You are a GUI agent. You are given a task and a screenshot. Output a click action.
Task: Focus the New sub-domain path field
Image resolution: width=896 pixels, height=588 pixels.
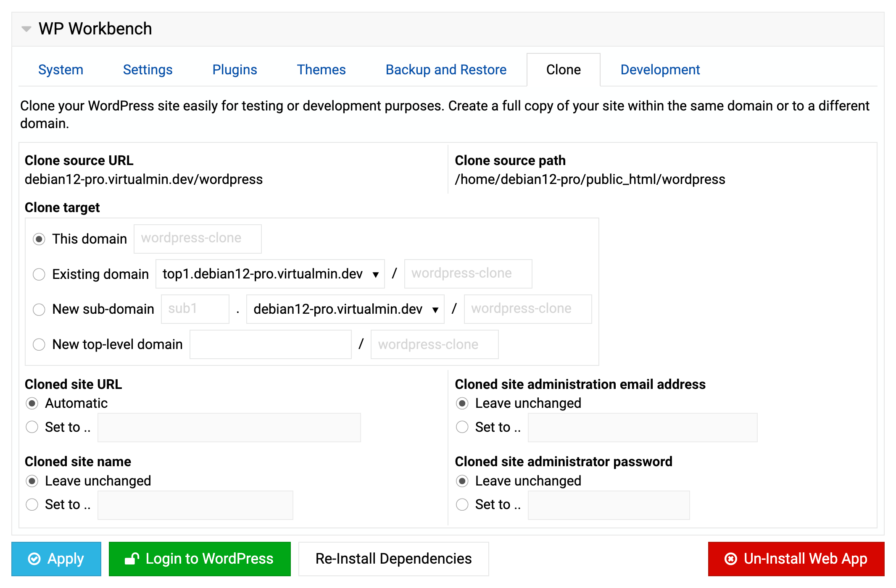pyautogui.click(x=528, y=309)
